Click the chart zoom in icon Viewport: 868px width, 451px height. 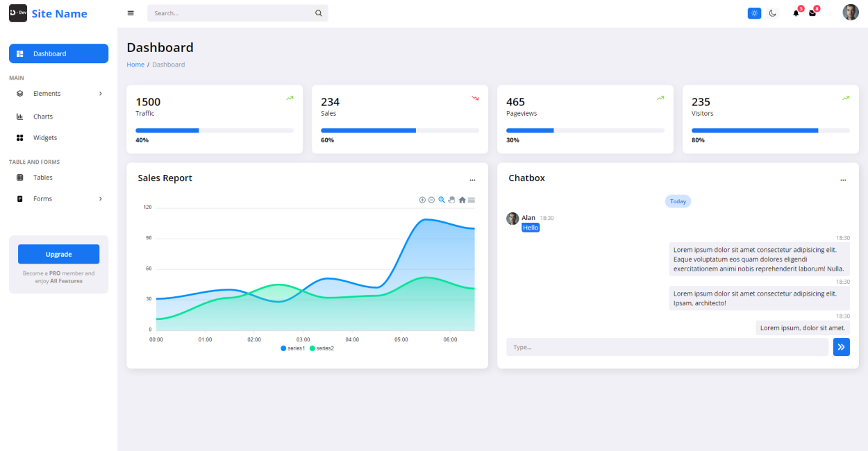point(422,200)
